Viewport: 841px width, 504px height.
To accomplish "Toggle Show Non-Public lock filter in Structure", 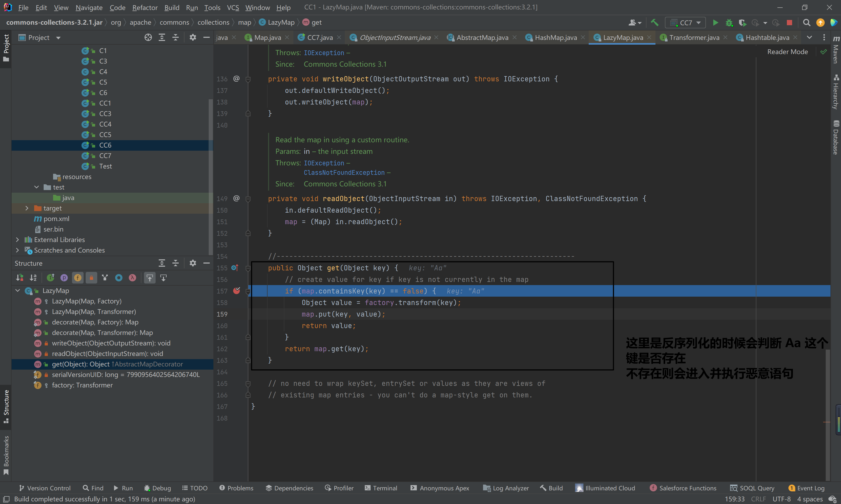I will (91, 278).
